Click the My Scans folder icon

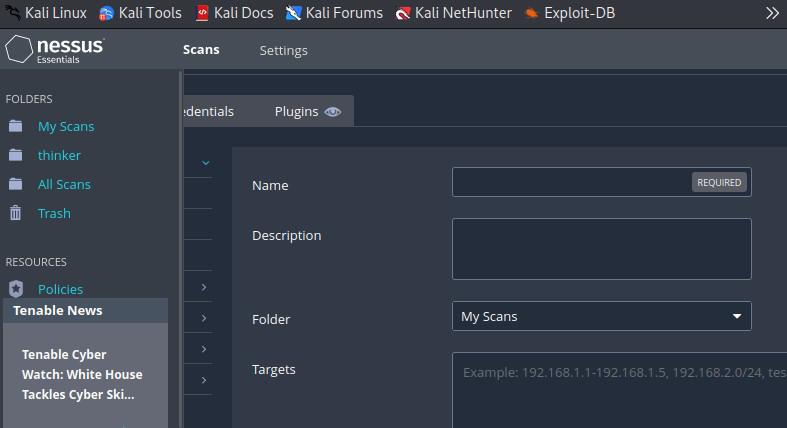16,126
